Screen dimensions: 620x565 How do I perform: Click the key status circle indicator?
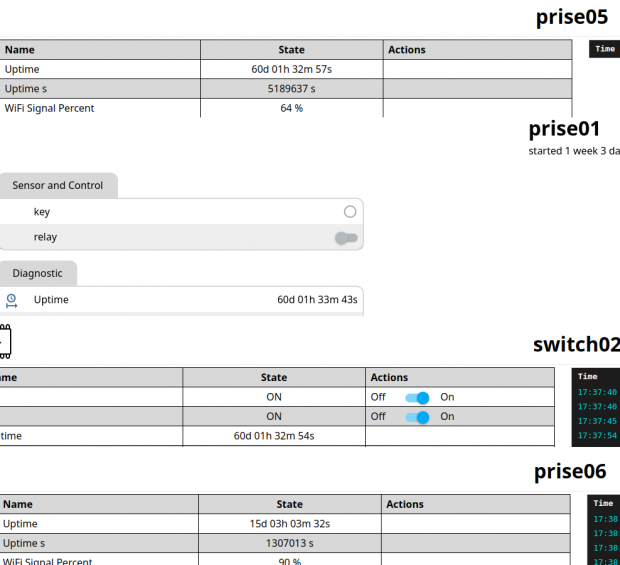coord(349,212)
